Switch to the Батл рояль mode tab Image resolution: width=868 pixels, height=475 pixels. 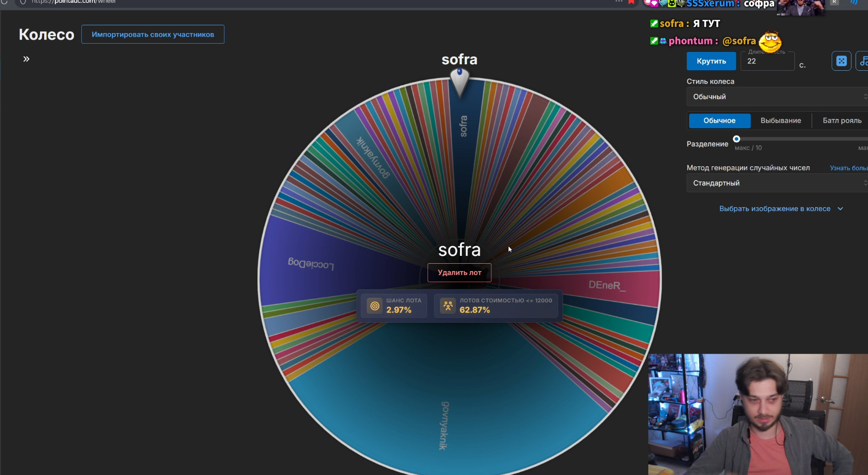(x=842, y=120)
